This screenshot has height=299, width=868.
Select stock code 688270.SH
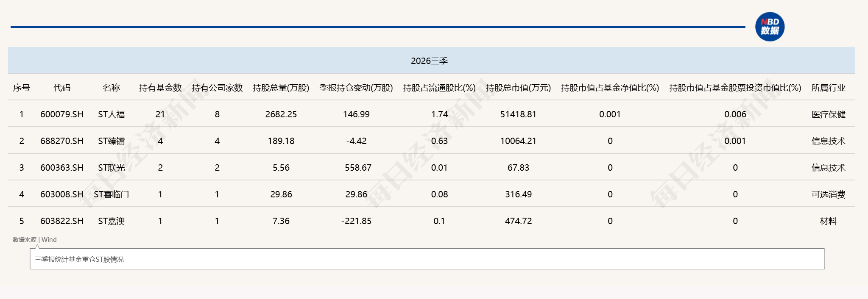62,141
